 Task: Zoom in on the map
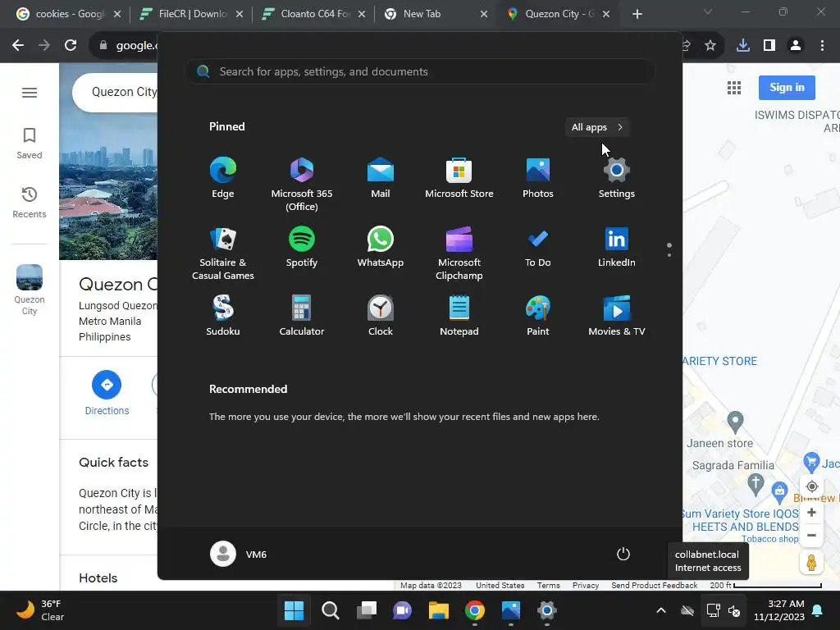(x=811, y=513)
